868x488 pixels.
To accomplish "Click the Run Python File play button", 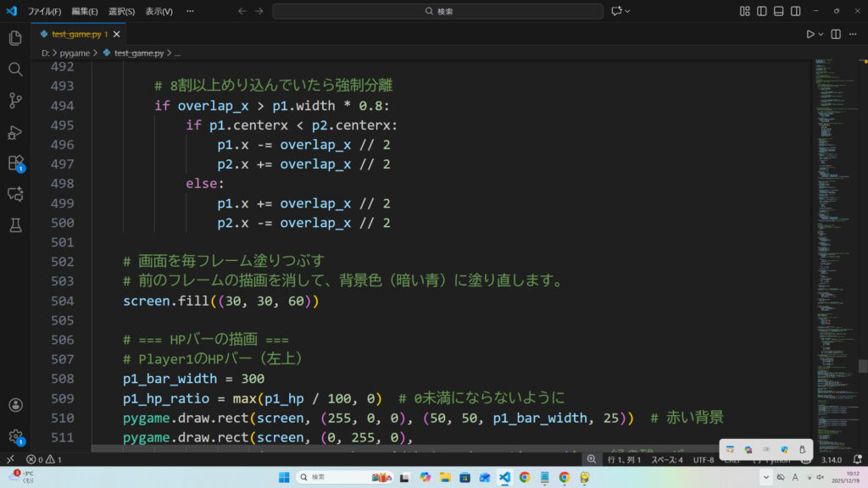I will (x=810, y=34).
